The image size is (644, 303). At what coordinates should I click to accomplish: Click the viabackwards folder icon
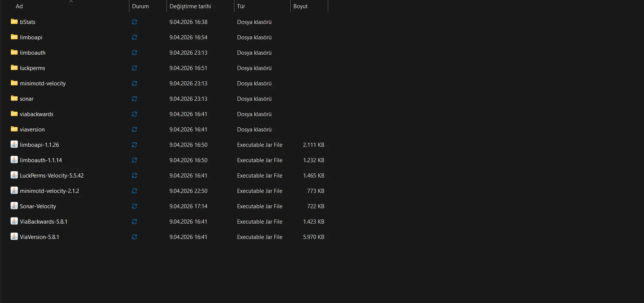click(14, 114)
